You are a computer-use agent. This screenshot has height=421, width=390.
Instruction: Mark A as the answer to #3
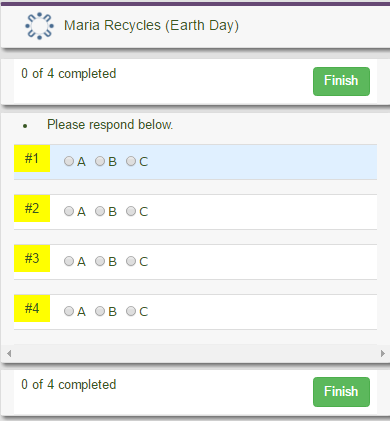tap(69, 261)
